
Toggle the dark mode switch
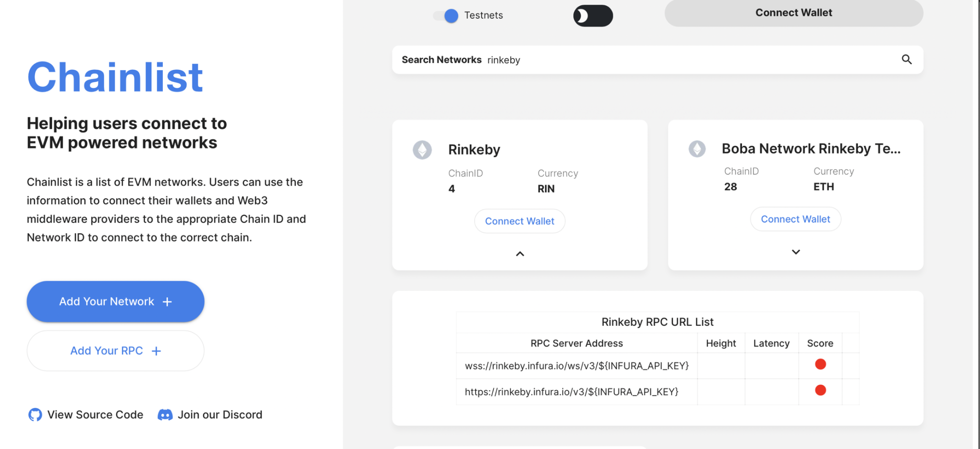[x=593, y=15]
